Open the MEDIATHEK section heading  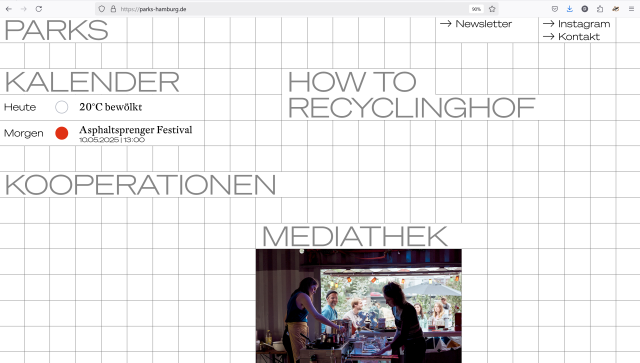(x=355, y=236)
